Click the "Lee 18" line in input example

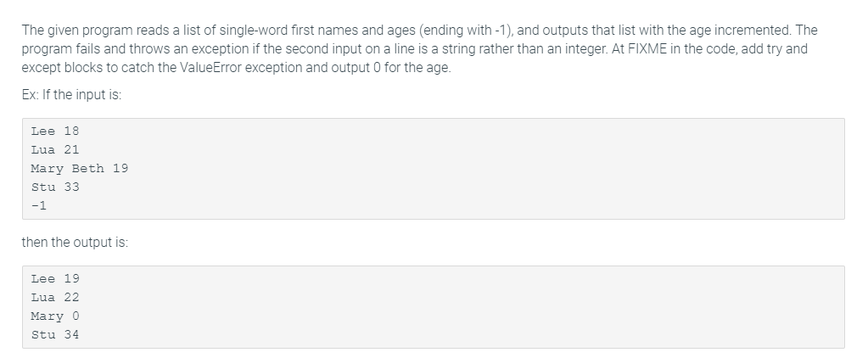[x=55, y=131]
